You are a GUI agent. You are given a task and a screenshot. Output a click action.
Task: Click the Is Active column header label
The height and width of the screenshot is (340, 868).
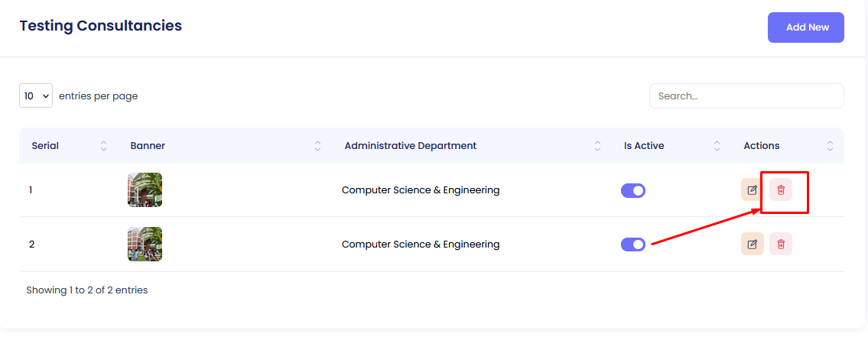[x=644, y=146]
